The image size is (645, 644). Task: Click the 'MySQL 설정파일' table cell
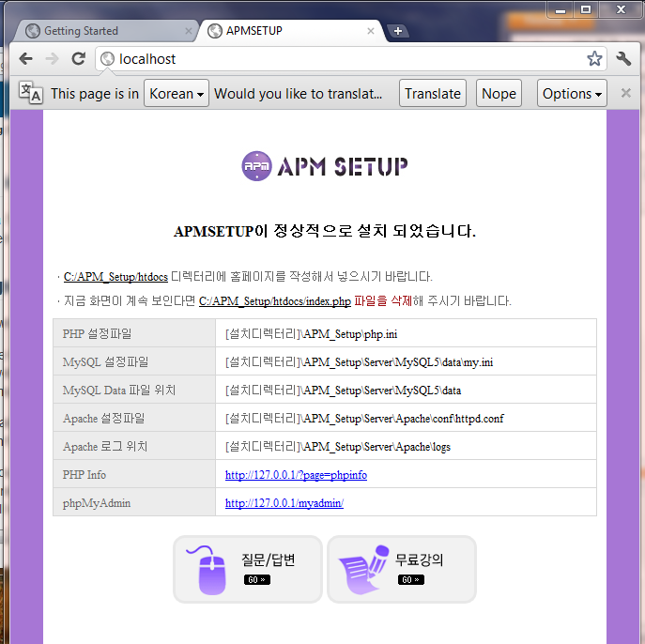click(134, 361)
